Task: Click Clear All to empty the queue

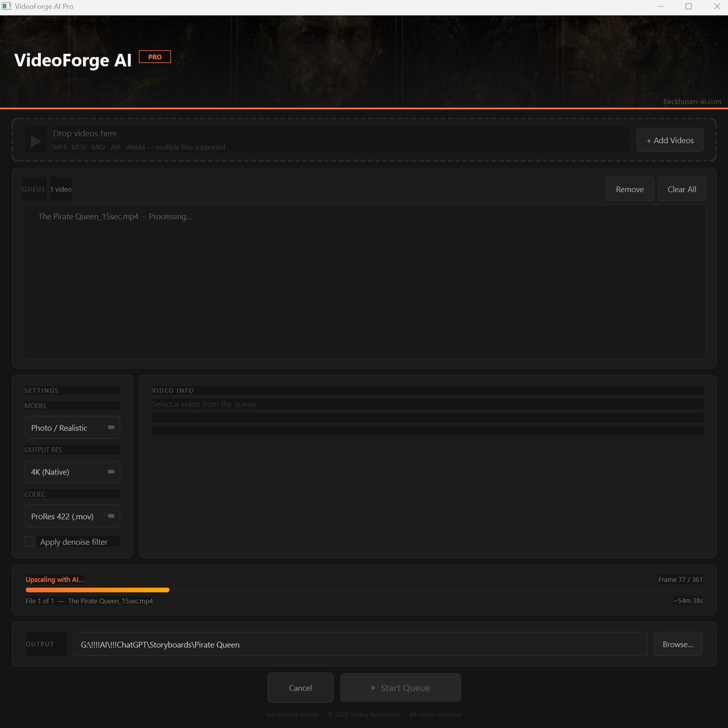Action: [682, 189]
